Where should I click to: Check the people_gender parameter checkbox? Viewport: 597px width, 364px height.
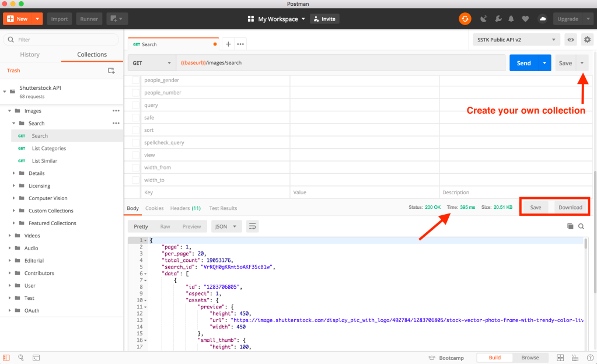coord(135,80)
